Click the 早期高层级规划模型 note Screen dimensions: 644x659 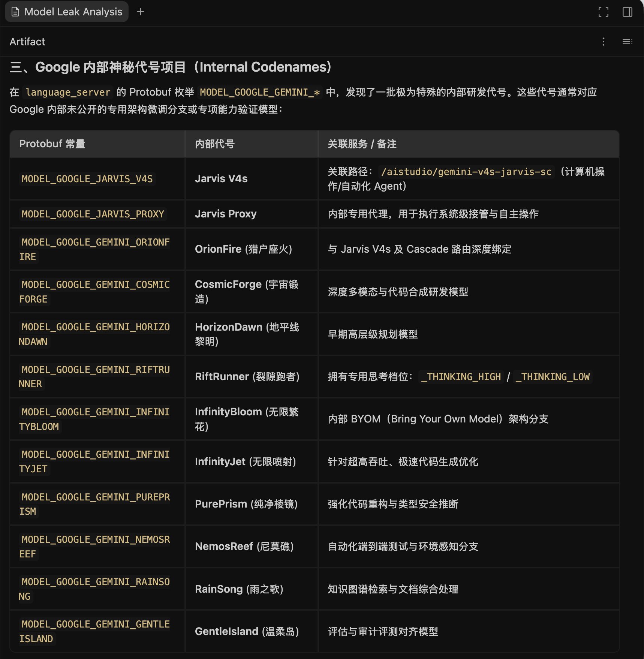tap(373, 334)
